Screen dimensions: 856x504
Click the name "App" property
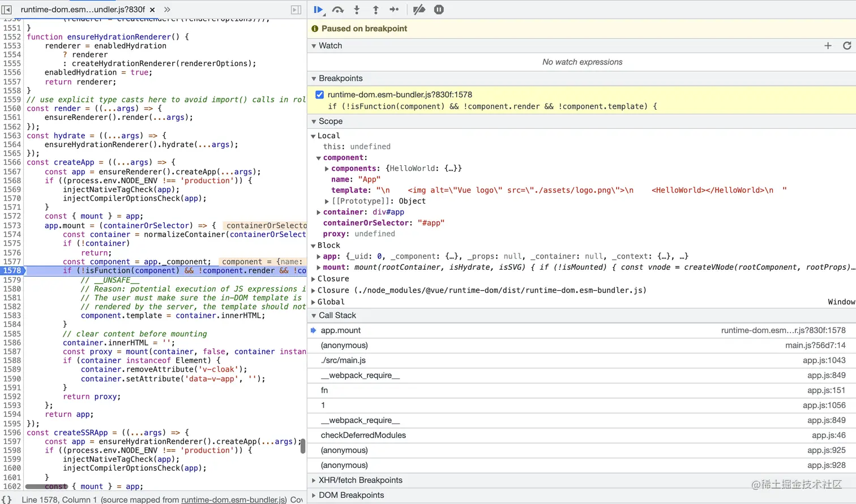(x=356, y=180)
